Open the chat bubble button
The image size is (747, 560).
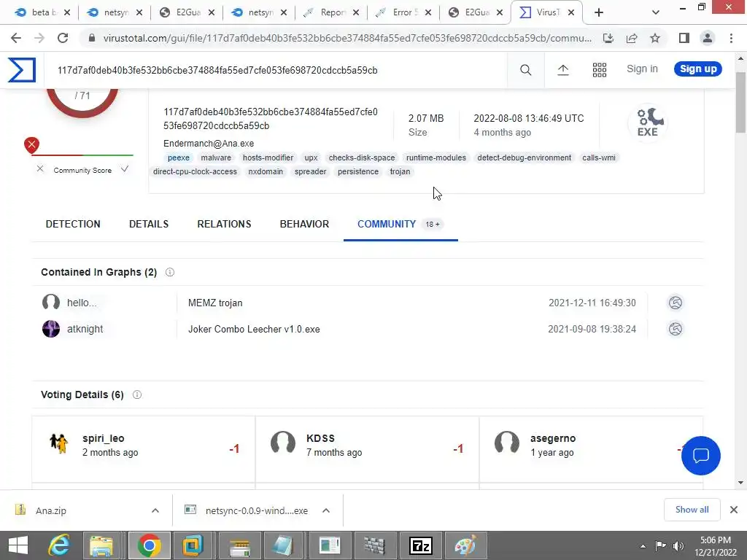click(701, 456)
